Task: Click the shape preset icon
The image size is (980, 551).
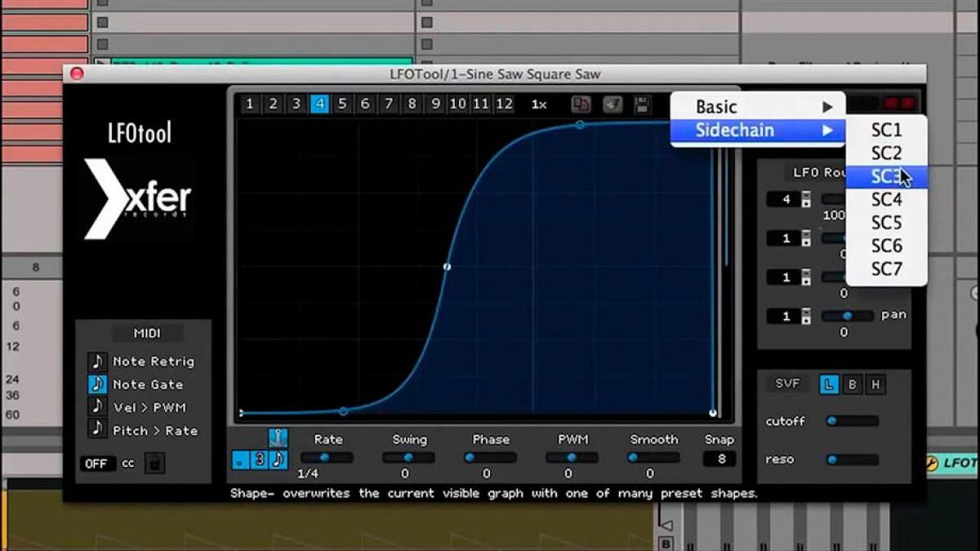Action: [x=612, y=104]
